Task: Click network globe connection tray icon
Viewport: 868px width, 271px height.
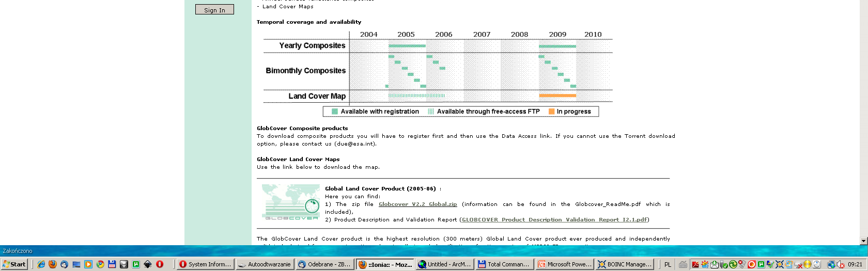Action: click(831, 264)
